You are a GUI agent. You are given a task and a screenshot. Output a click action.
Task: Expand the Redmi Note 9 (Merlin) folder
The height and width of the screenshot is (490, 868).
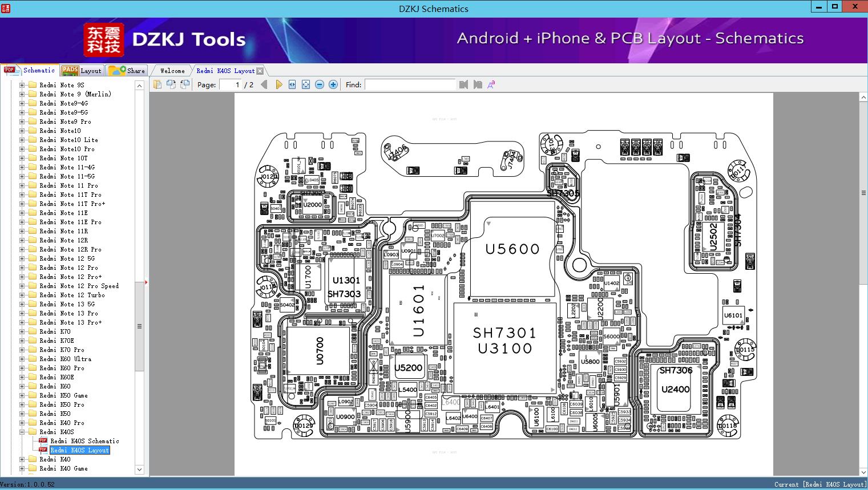point(22,94)
